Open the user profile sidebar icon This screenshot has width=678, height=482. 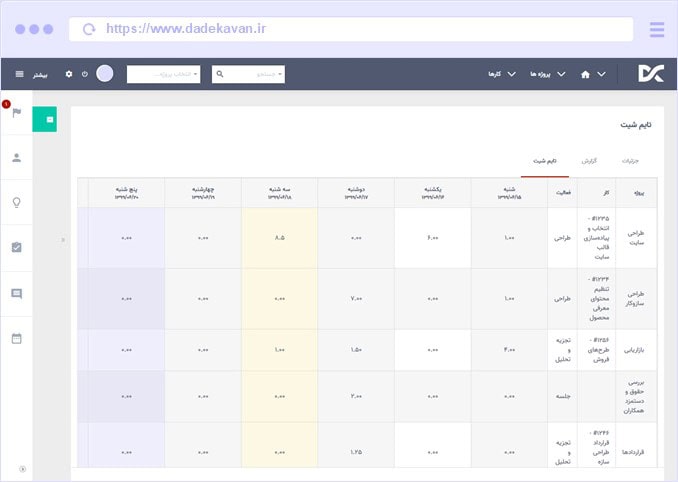[x=16, y=157]
